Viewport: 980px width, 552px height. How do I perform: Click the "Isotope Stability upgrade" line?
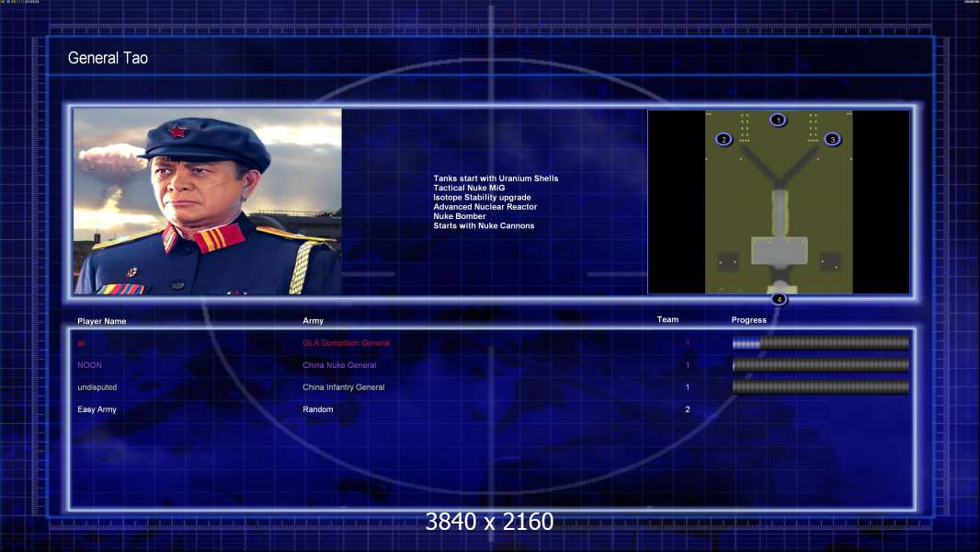pyautogui.click(x=482, y=197)
